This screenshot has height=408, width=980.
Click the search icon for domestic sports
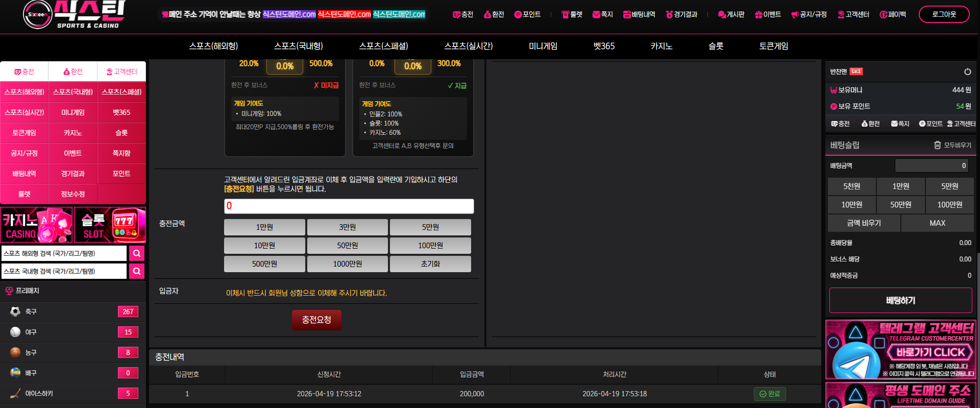point(137,271)
